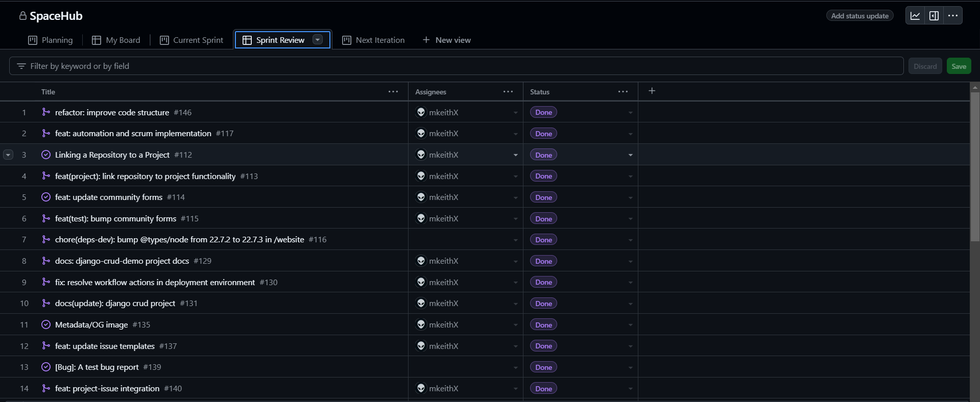Switch to the Next Iteration tab
This screenshot has height=402, width=980.
coord(373,40)
